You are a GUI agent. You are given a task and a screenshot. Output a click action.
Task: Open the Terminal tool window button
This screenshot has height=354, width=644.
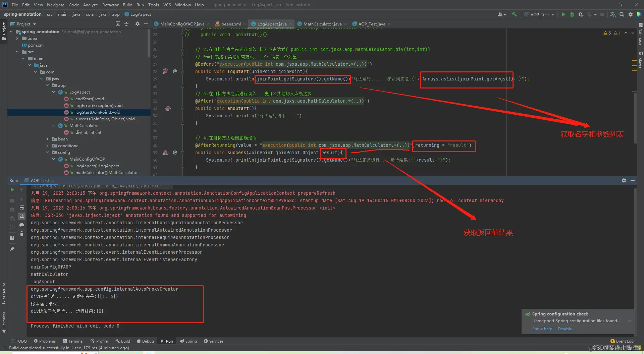73,341
